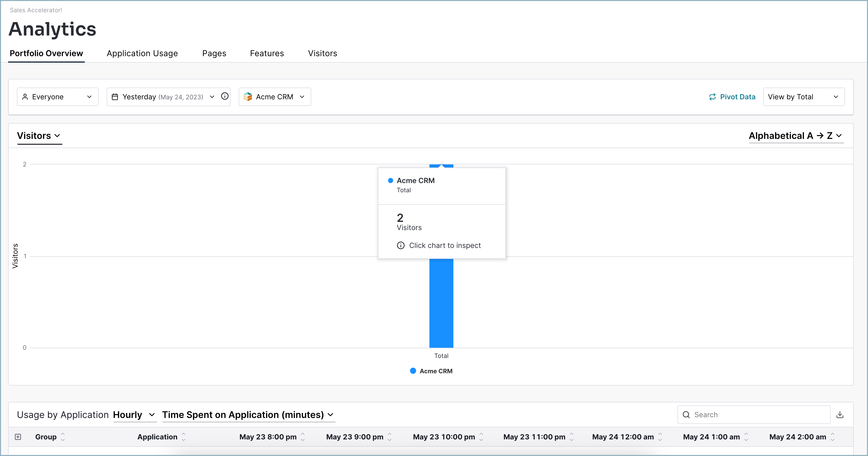Click the info icon in chart tooltip
This screenshot has width=868, height=456.
coord(401,245)
